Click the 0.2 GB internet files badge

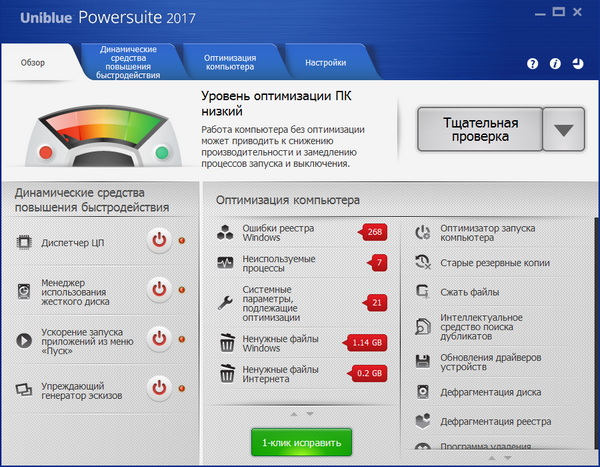367,373
